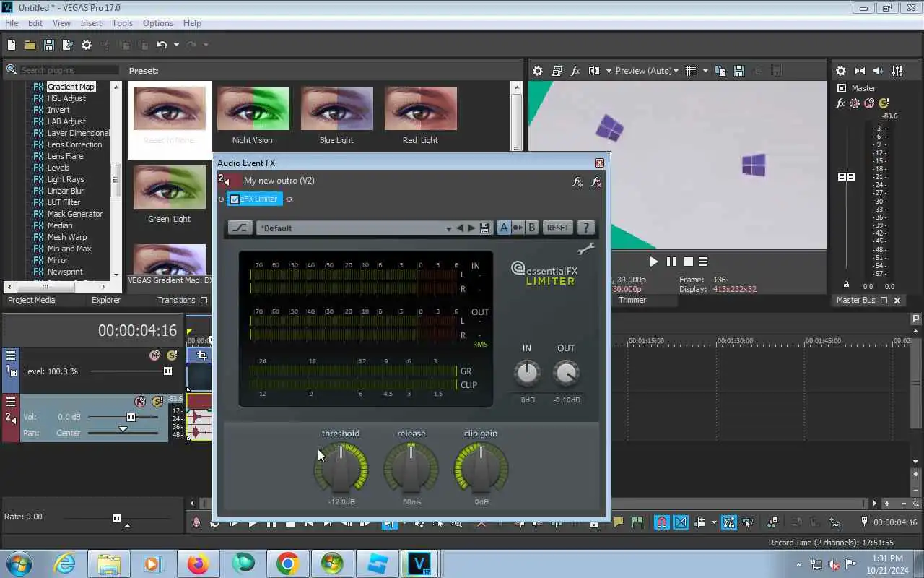The height and width of the screenshot is (578, 924).
Task: Click the threshold knob
Action: click(341, 470)
